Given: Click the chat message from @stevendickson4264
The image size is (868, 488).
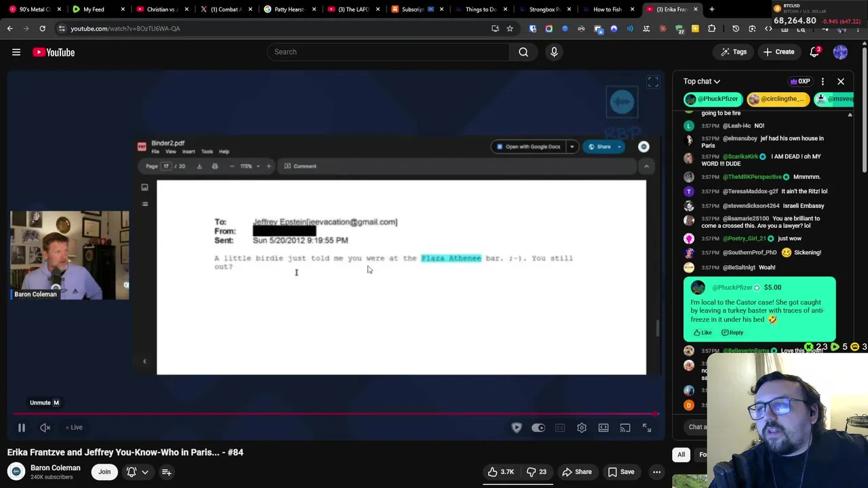Looking at the screenshot, I should point(762,205).
